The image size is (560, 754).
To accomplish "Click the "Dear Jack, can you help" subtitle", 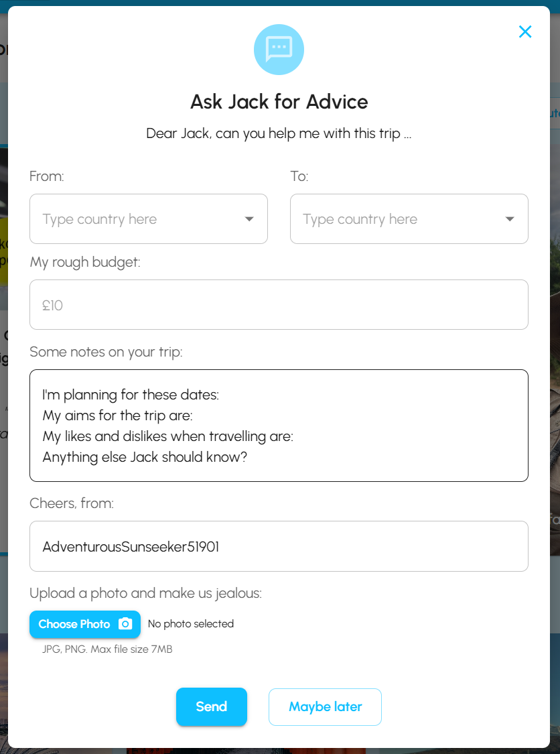I will tap(279, 133).
